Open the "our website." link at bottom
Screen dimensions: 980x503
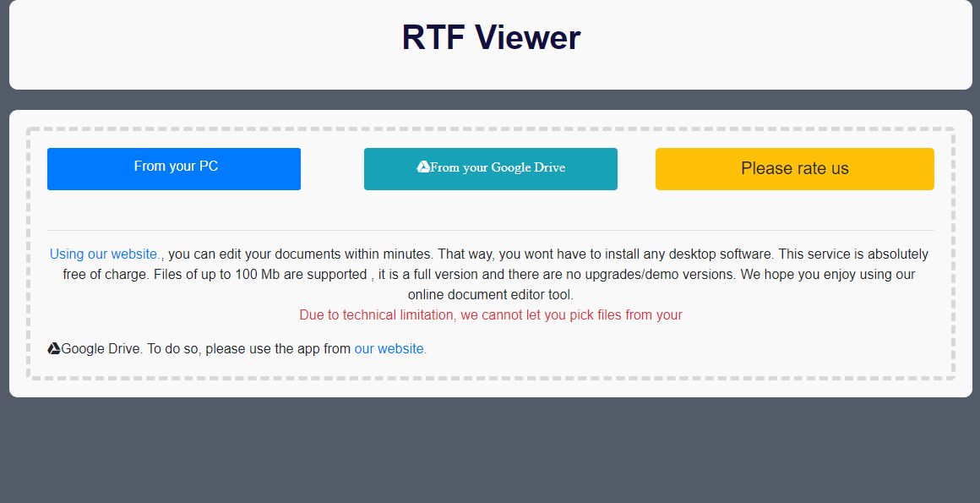(390, 348)
